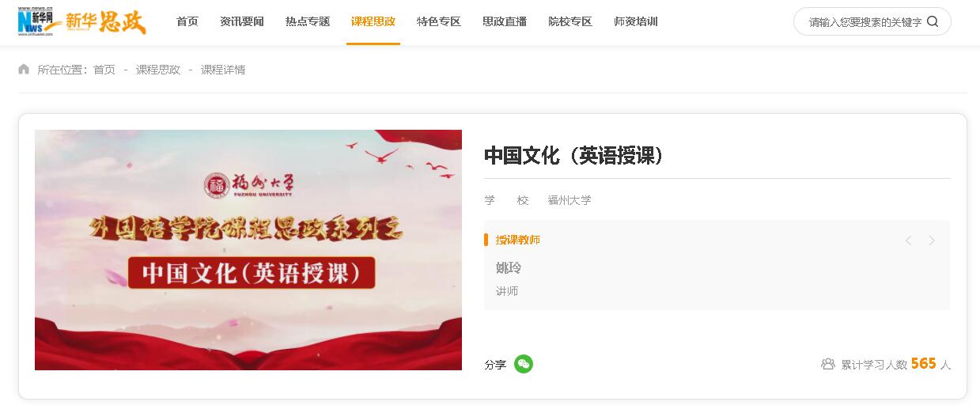Click the Xinhua News logo
This screenshot has width=980, height=413.
pyautogui.click(x=40, y=21)
